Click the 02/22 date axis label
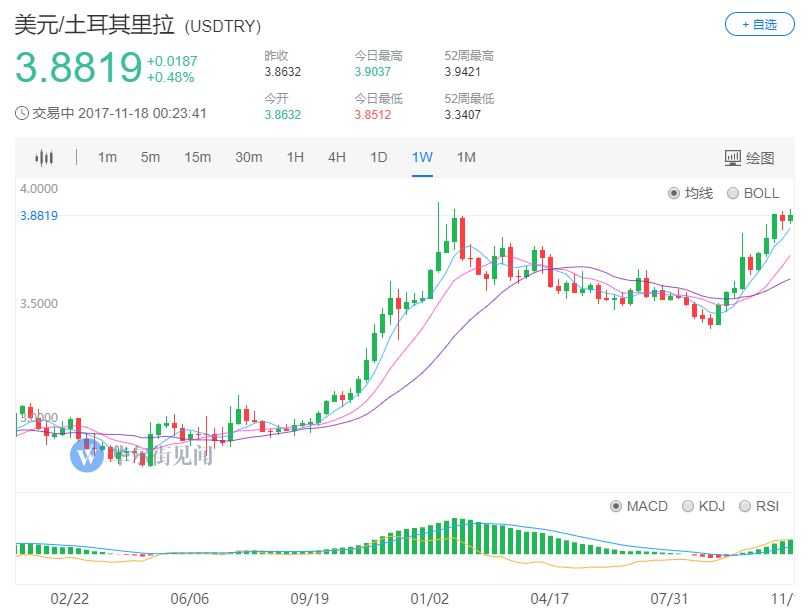This screenshot has width=809, height=615. coord(70,599)
